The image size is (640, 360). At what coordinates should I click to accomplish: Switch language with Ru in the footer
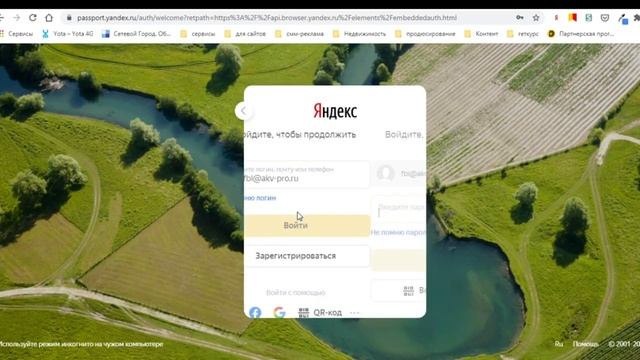[x=559, y=344]
